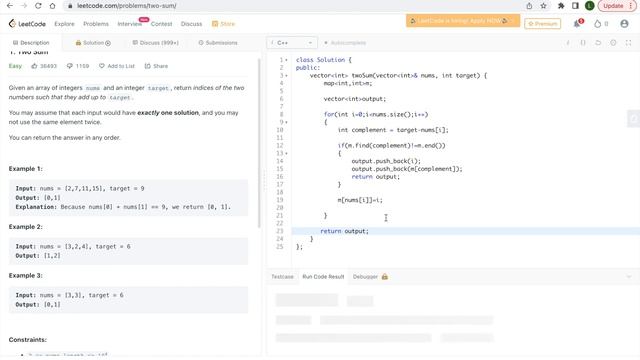The height and width of the screenshot is (360, 640).
Task: Open the Store link
Action: click(223, 24)
